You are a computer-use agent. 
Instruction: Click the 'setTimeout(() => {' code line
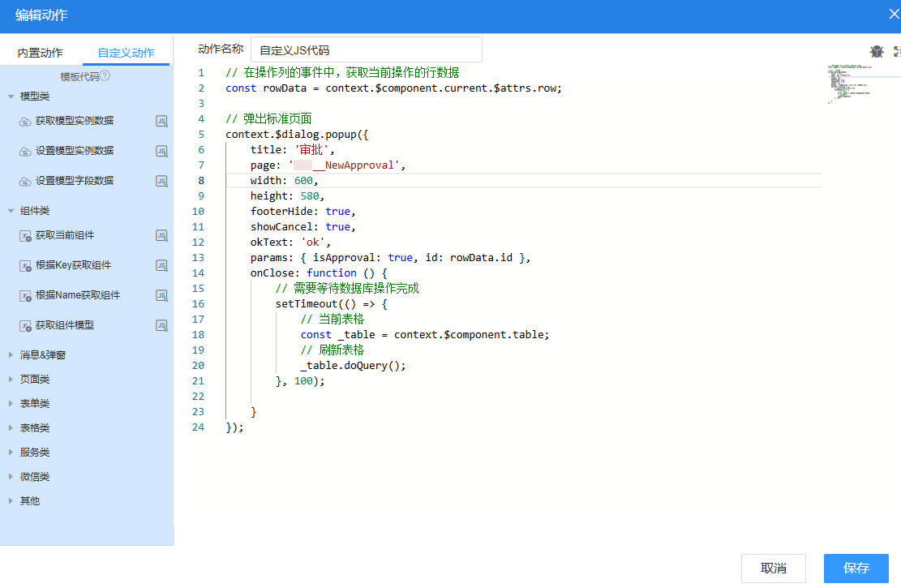click(332, 303)
